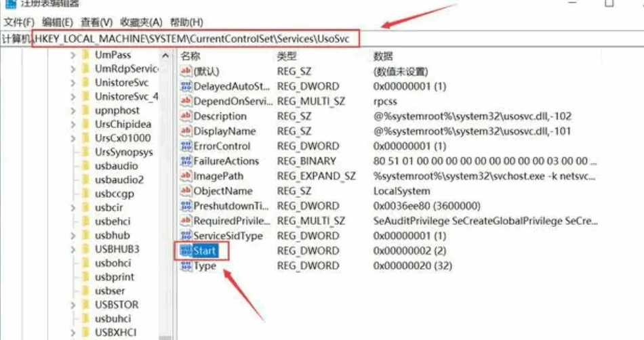
Task: Click the rpcss data cell
Action: [385, 102]
